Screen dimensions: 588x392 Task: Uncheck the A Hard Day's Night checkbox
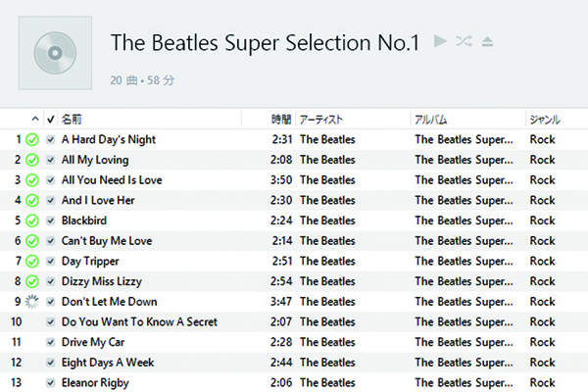tap(50, 139)
